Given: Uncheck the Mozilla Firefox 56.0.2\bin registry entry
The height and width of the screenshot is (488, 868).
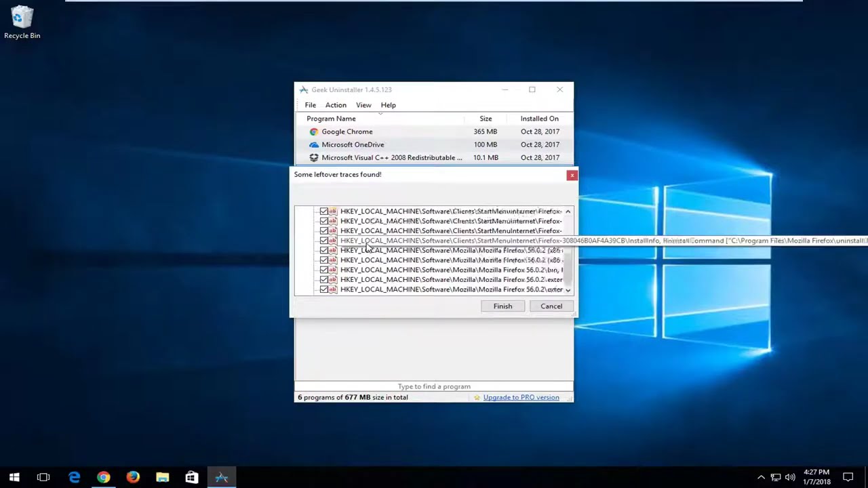Looking at the screenshot, I should tap(323, 270).
